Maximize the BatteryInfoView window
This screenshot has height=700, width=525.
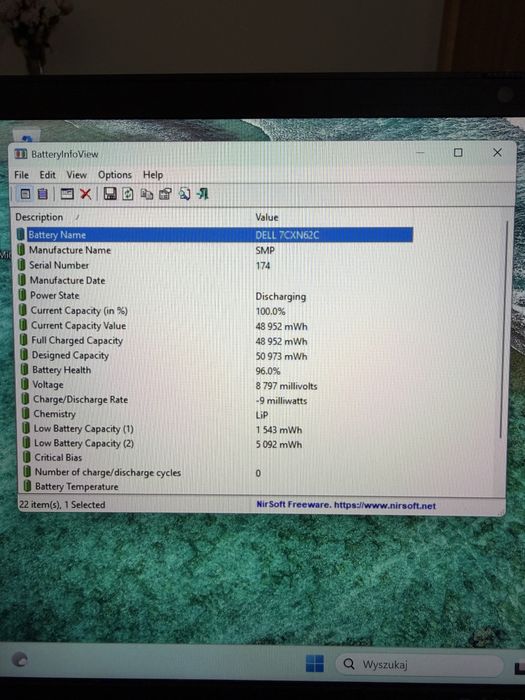458,153
